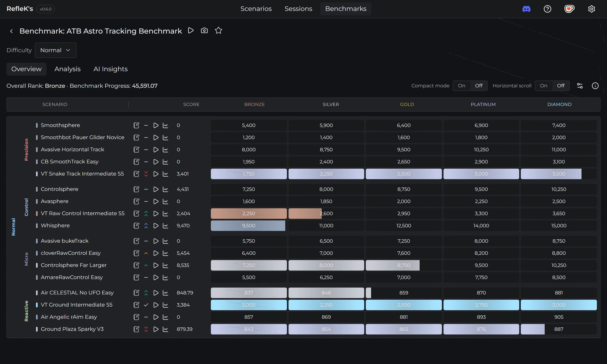This screenshot has width=607, height=364.
Task: Favorite the benchmark with the star icon
Action: click(x=218, y=31)
